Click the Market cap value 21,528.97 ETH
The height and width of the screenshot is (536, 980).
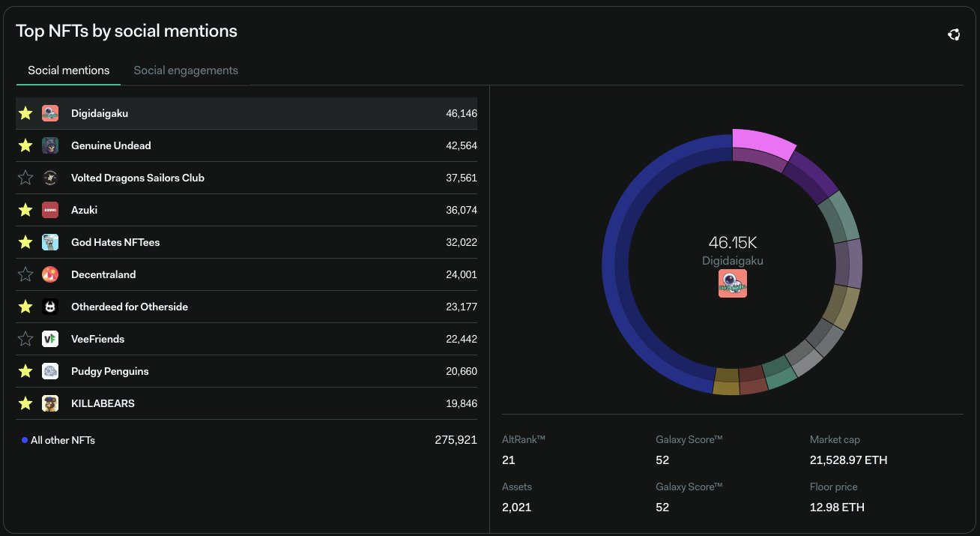click(848, 460)
